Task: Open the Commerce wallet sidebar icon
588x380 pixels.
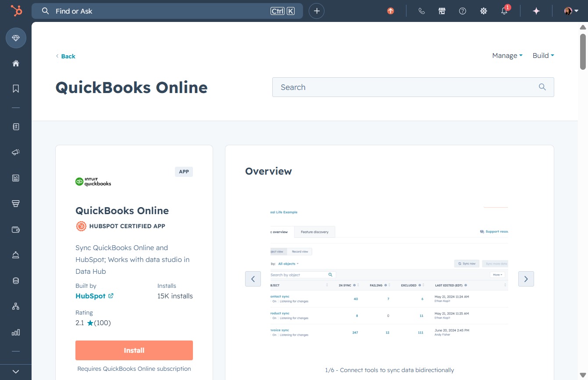Action: 16,229
